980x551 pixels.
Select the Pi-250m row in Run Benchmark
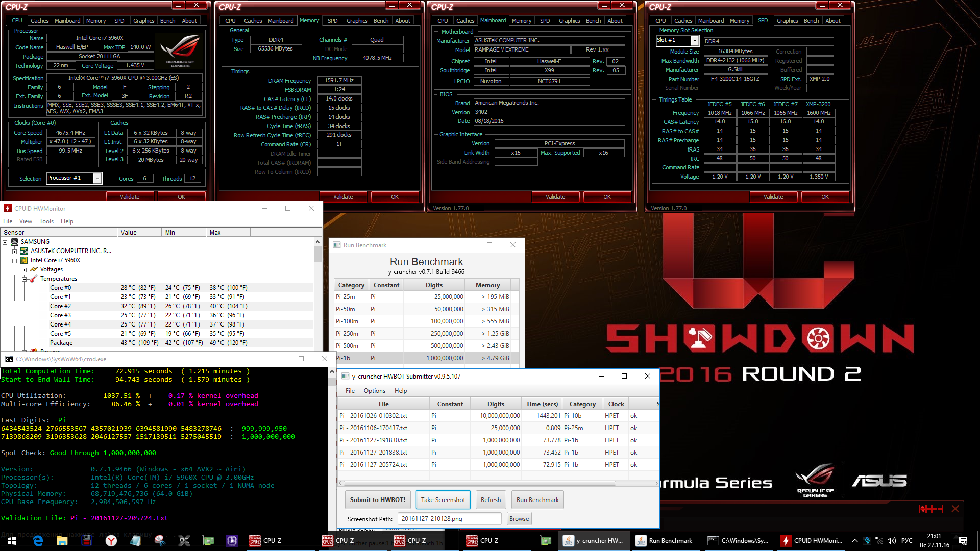tap(427, 334)
